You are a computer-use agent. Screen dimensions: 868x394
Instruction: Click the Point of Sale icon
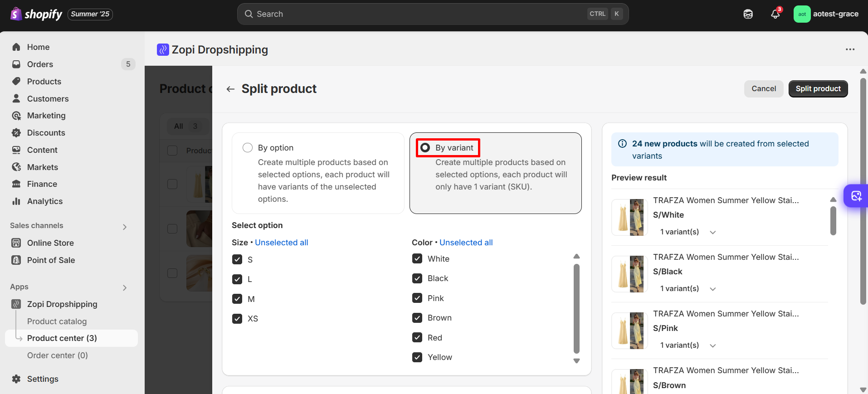coord(16,260)
